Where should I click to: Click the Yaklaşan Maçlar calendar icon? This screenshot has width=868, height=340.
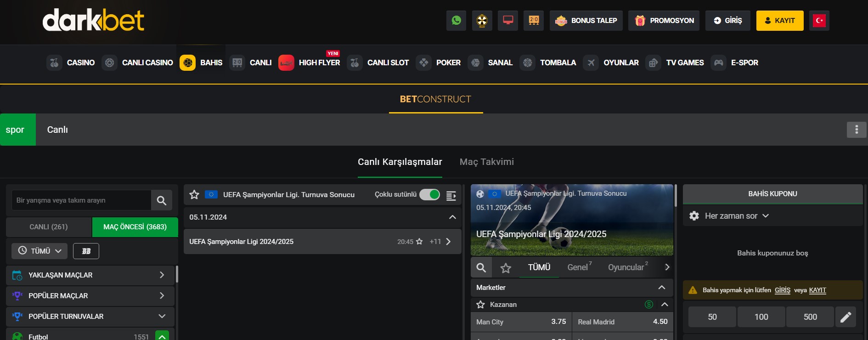click(x=17, y=275)
